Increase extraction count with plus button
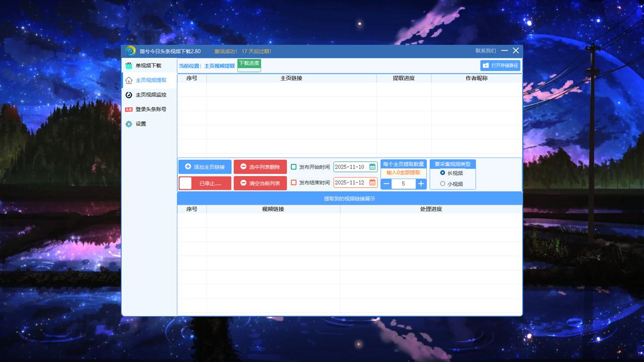 [x=421, y=184]
